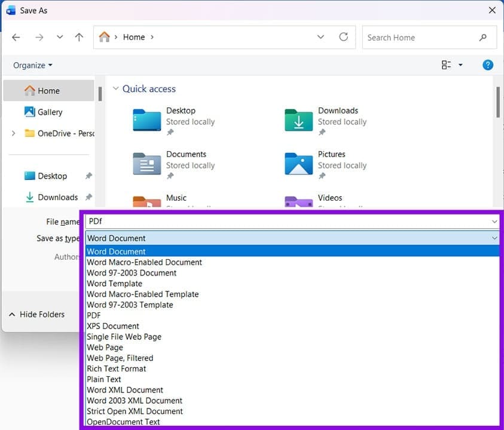Screen dimensions: 504x430
Task: Open Help with the question mark icon
Action: point(488,65)
